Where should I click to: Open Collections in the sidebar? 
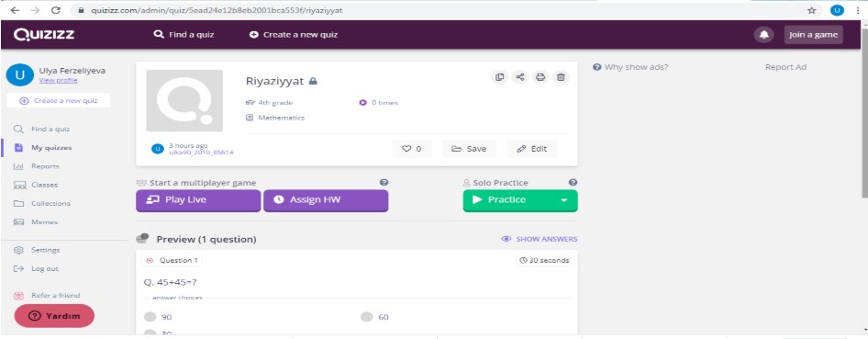click(x=42, y=203)
